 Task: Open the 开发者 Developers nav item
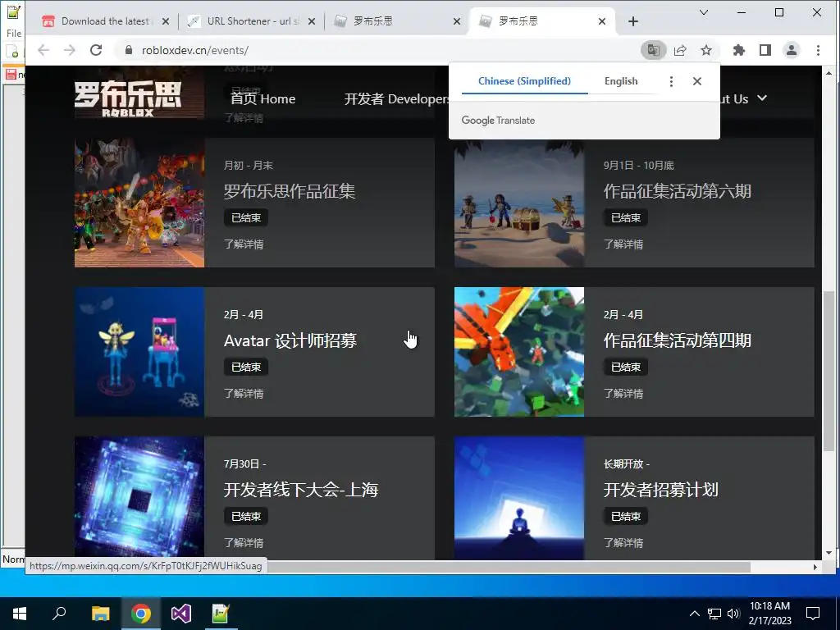tap(398, 99)
